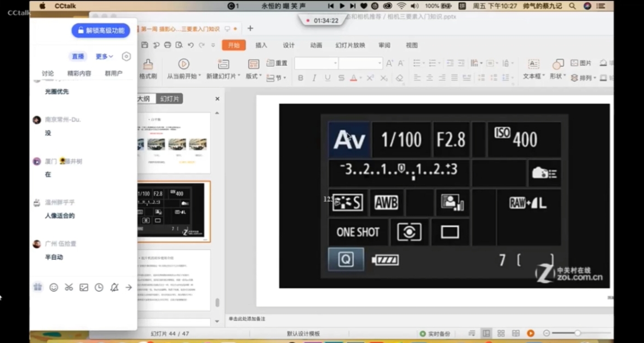This screenshot has width=644, height=343.
Task: Click the clock history icon in chat
Action: click(x=99, y=287)
